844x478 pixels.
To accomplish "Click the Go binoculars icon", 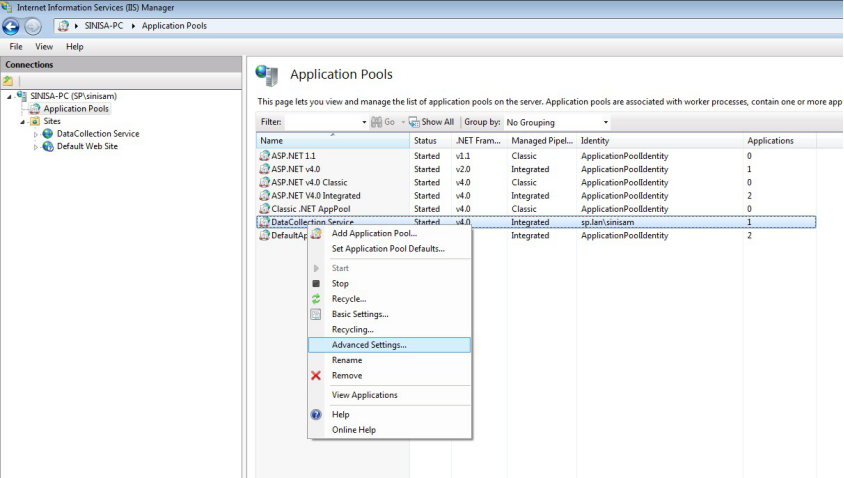I will (377, 122).
